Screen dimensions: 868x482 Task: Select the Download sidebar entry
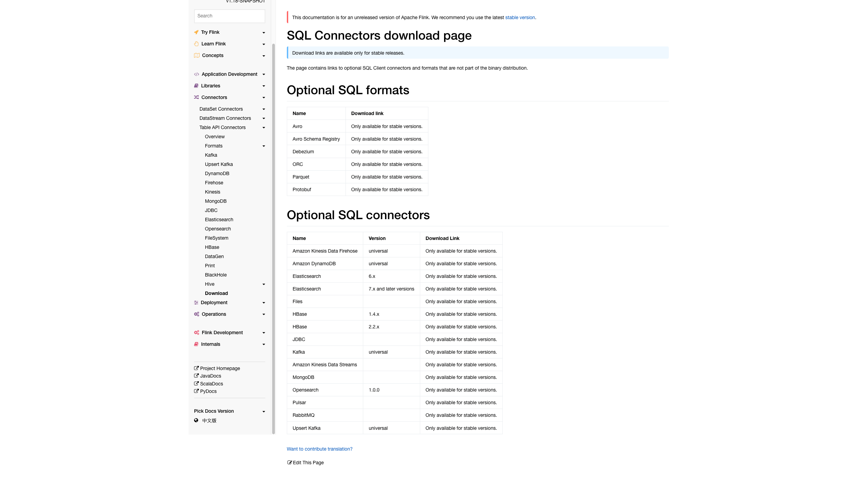tap(216, 293)
